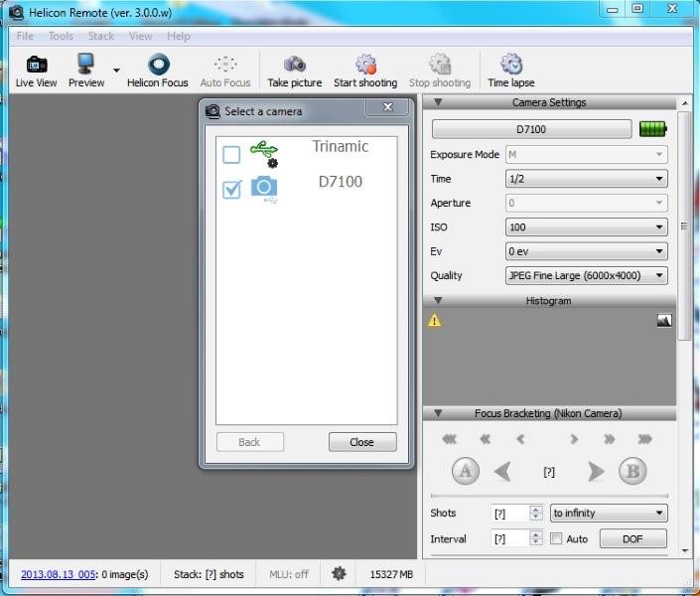This screenshot has width=700, height=596.
Task: Open the 'to infinity' dropdown
Action: (609, 513)
